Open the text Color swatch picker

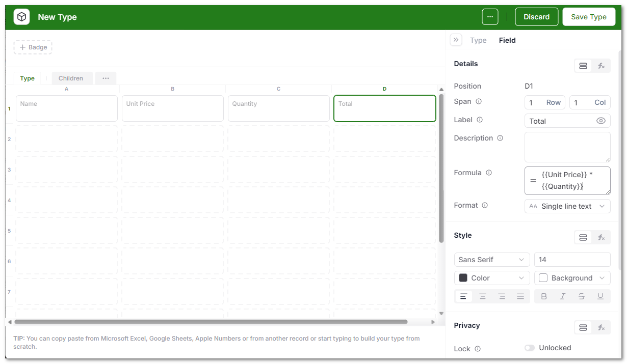click(x=491, y=278)
